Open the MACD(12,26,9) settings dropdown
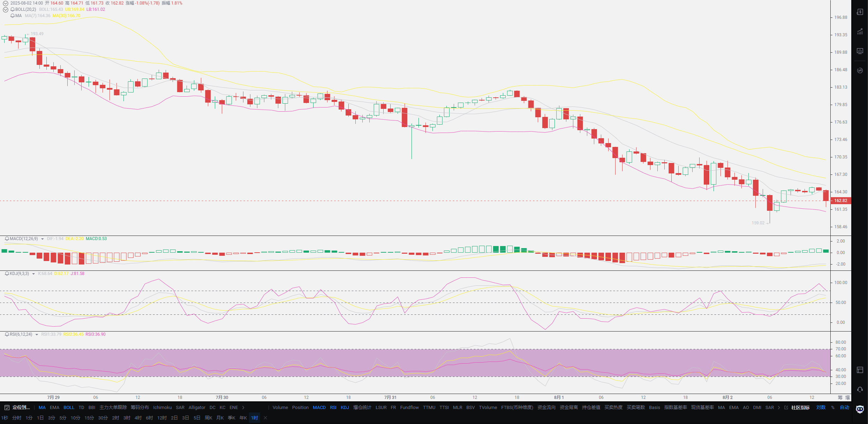This screenshot has height=424, width=868. click(43, 239)
